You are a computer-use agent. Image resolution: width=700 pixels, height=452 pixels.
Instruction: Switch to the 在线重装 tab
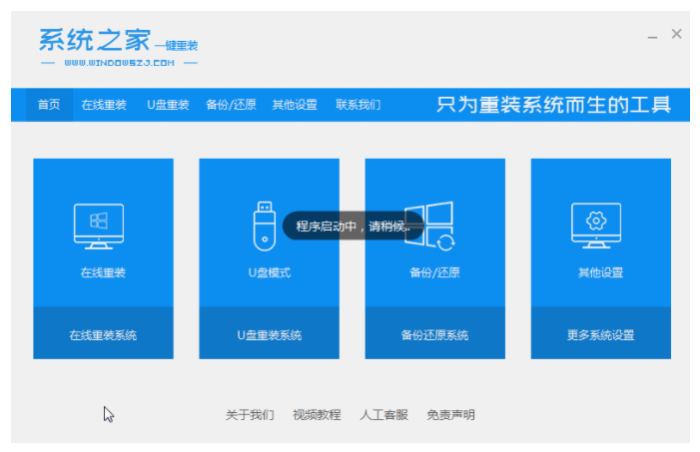tap(103, 105)
